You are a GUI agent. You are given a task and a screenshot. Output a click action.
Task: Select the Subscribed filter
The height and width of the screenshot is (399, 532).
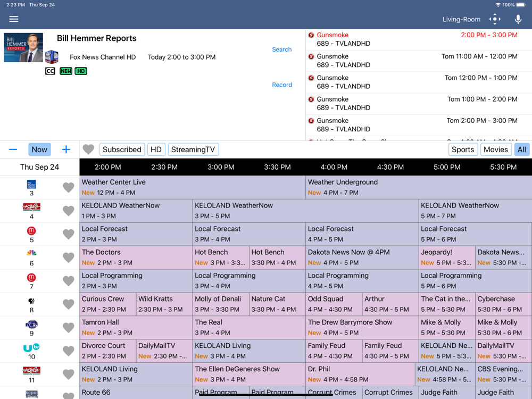(122, 149)
